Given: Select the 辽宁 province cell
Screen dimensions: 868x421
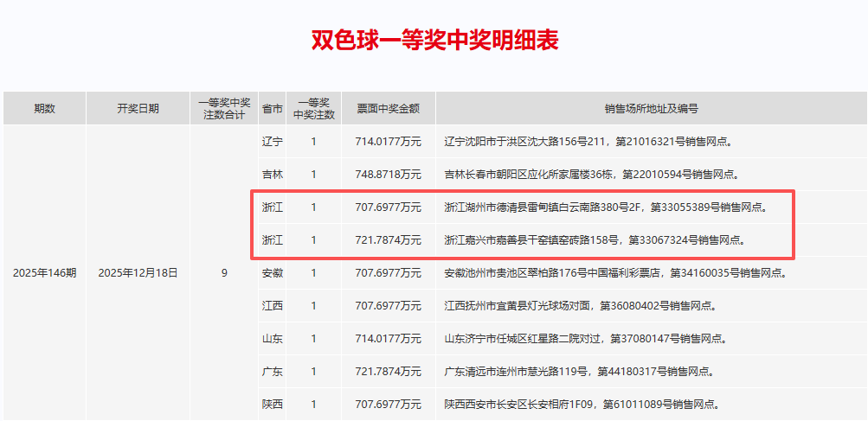Looking at the screenshot, I should pos(272,142).
